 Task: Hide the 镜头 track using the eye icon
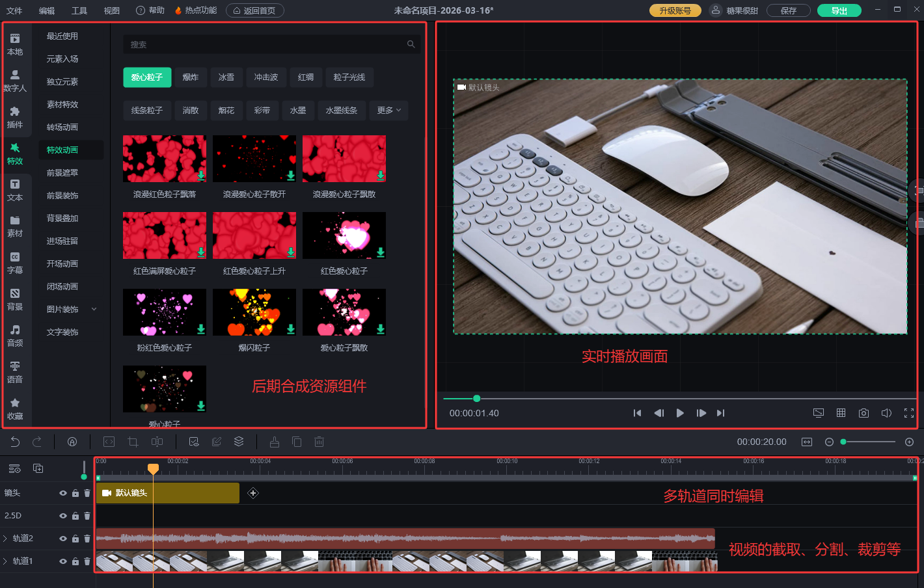pos(63,493)
